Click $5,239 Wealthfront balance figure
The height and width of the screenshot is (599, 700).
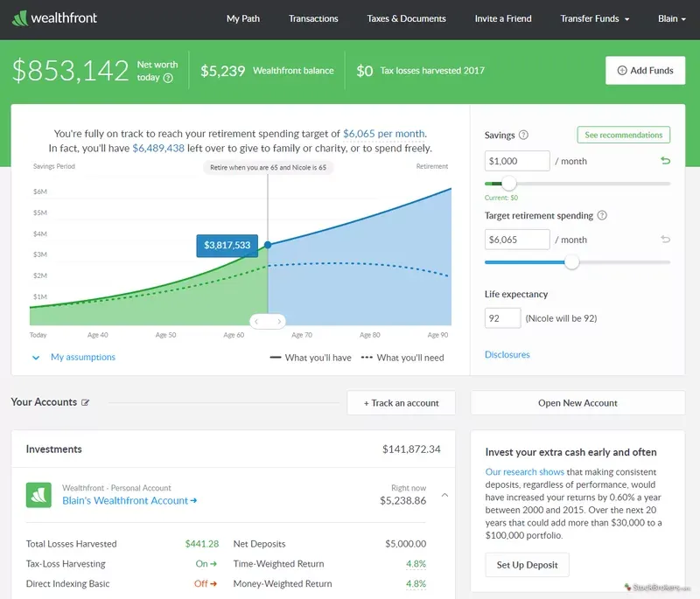point(223,71)
